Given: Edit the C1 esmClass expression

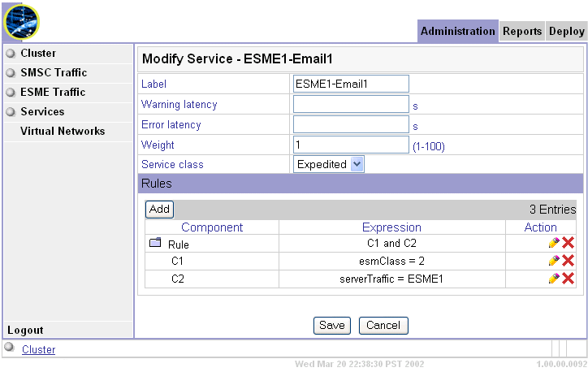Looking at the screenshot, I should point(554,261).
